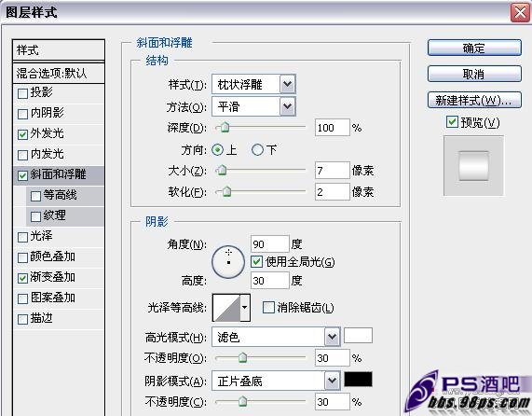Click the layer style preview thumbnail
This screenshot has height=416, width=532.
473,166
